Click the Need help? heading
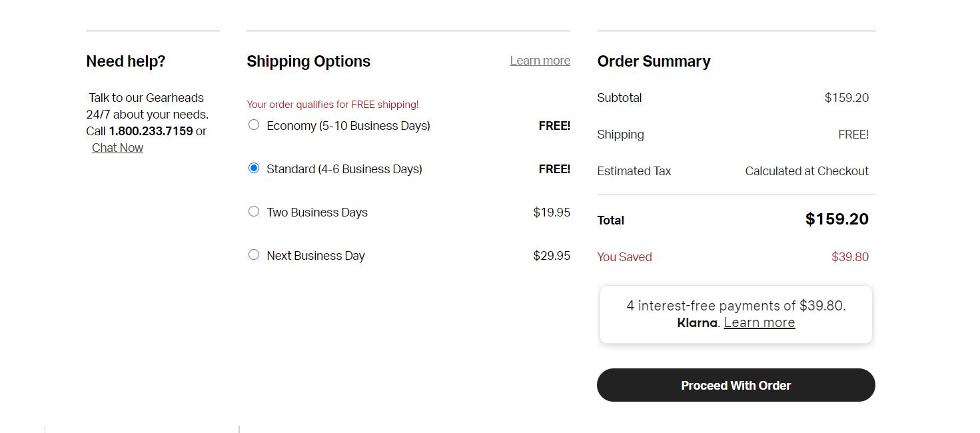Viewport: 980px width, 433px height. (x=126, y=61)
